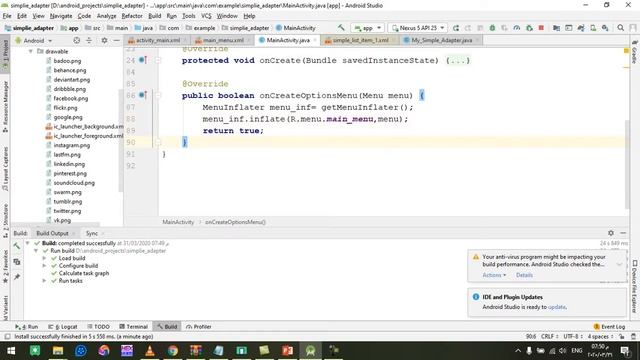This screenshot has width=640, height=360.
Task: Click the Make Project hammer icon
Action: pos(341,28)
